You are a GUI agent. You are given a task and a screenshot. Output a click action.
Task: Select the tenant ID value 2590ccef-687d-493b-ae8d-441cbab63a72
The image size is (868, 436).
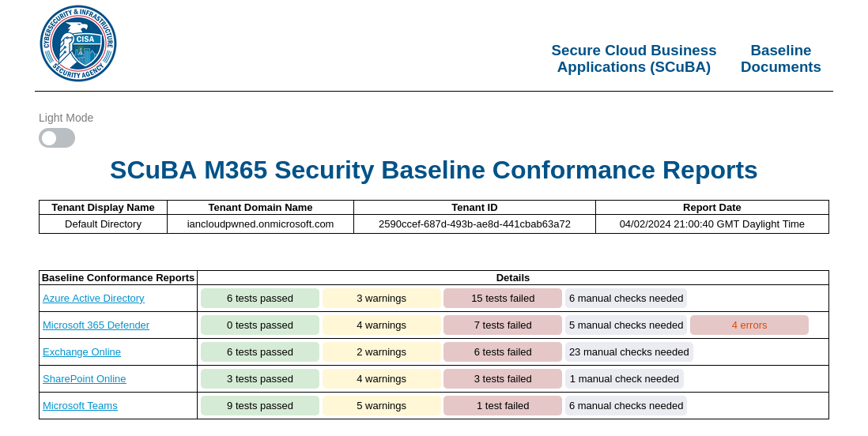(474, 224)
